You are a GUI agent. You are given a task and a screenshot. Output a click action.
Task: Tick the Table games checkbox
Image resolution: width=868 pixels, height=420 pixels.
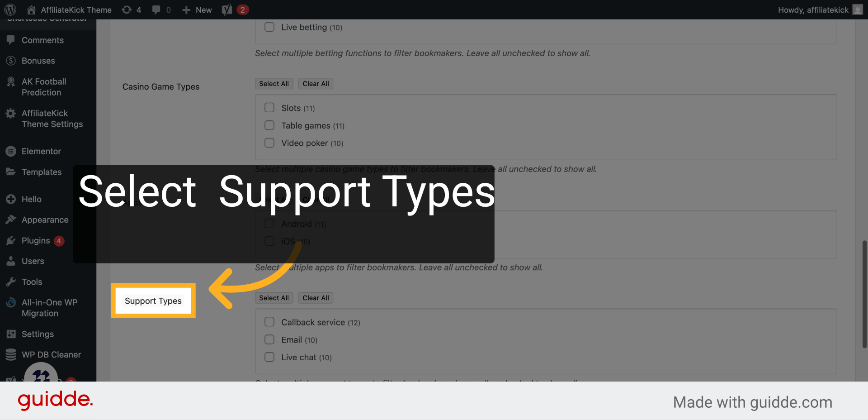(269, 125)
